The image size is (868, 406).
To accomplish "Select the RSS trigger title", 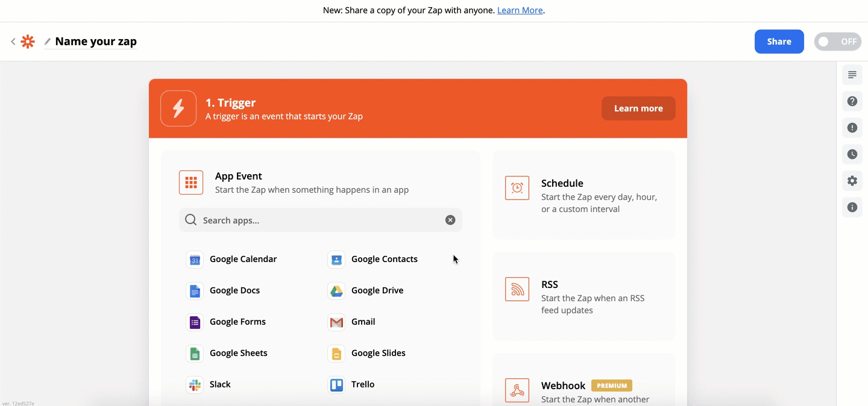I will (550, 284).
